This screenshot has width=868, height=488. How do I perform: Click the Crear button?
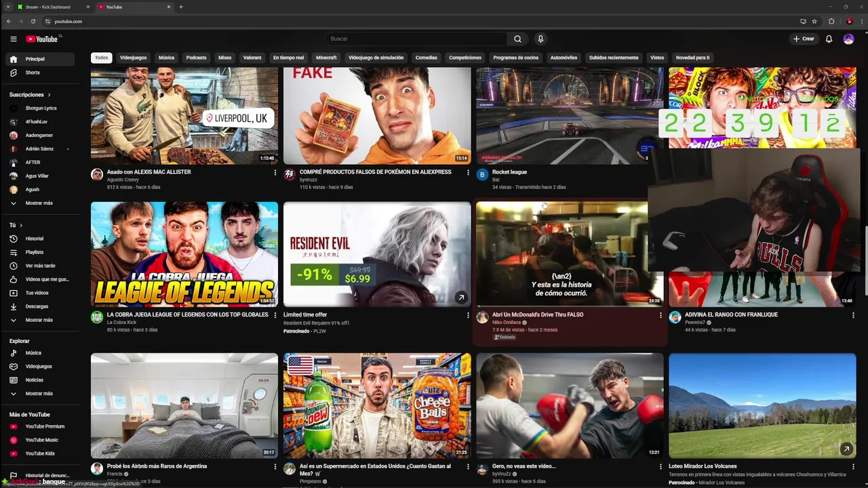click(804, 39)
